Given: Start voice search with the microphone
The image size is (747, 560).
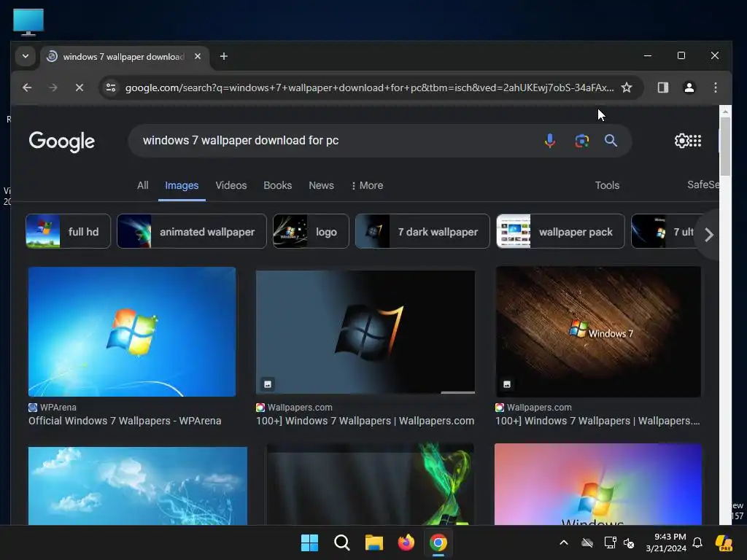Looking at the screenshot, I should pos(550,141).
